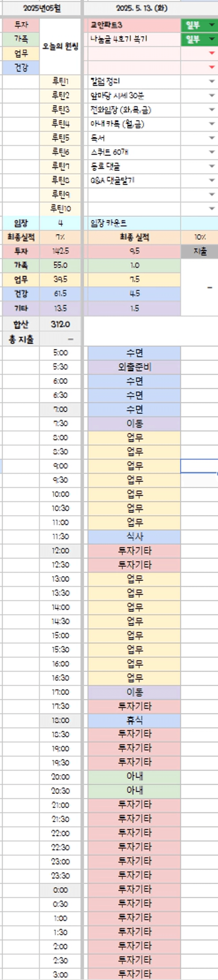Click the 오늘의 원씽 merged cell
Screen dimensions: 218x980
pyautogui.click(x=60, y=46)
